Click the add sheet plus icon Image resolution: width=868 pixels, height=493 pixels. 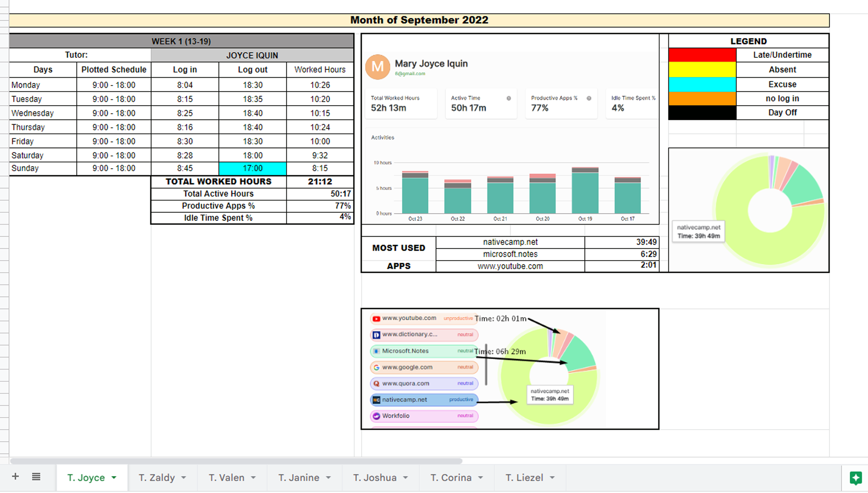click(x=15, y=476)
